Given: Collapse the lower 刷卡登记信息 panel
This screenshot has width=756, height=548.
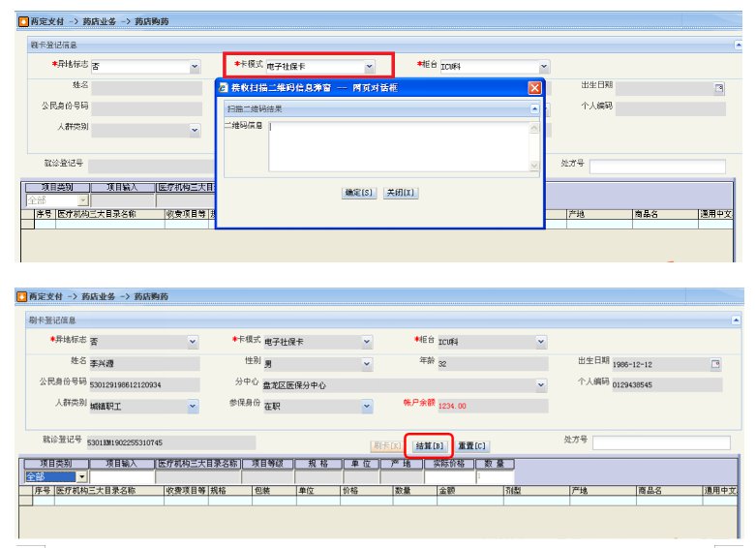Looking at the screenshot, I should click(x=736, y=320).
